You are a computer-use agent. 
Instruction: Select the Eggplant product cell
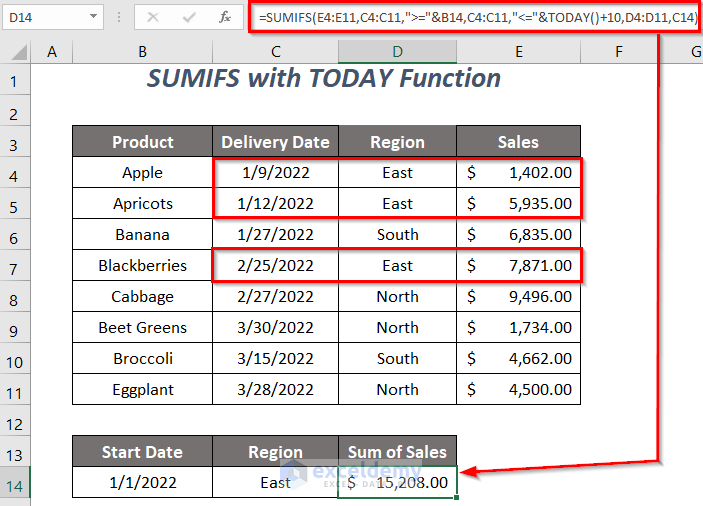(x=142, y=390)
